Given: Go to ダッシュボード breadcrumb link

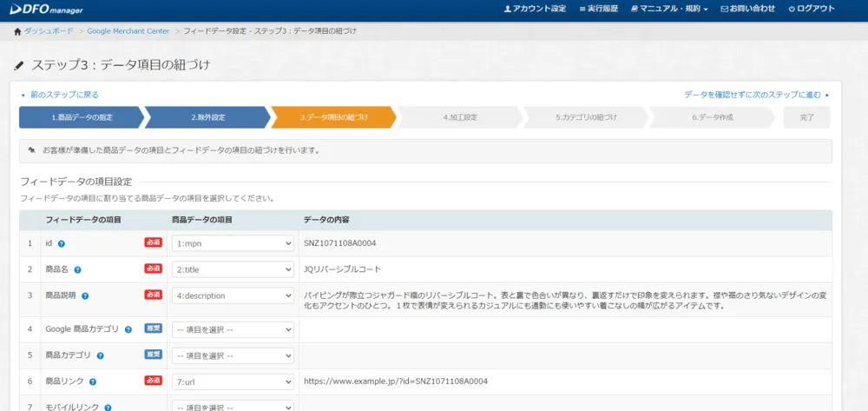Looking at the screenshot, I should 49,31.
